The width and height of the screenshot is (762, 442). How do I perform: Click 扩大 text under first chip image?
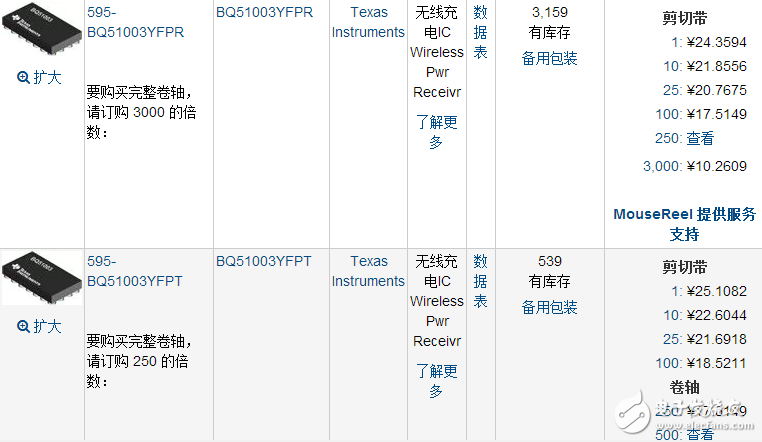pyautogui.click(x=48, y=78)
